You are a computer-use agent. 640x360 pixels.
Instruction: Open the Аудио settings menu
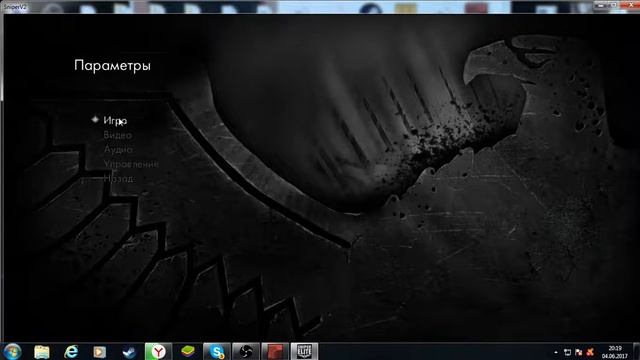pos(118,150)
